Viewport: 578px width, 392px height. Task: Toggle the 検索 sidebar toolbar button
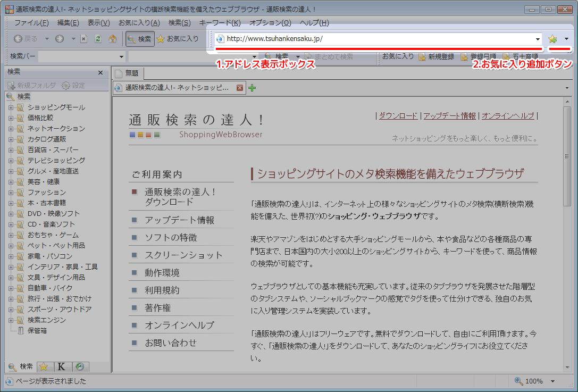pyautogui.click(x=140, y=39)
